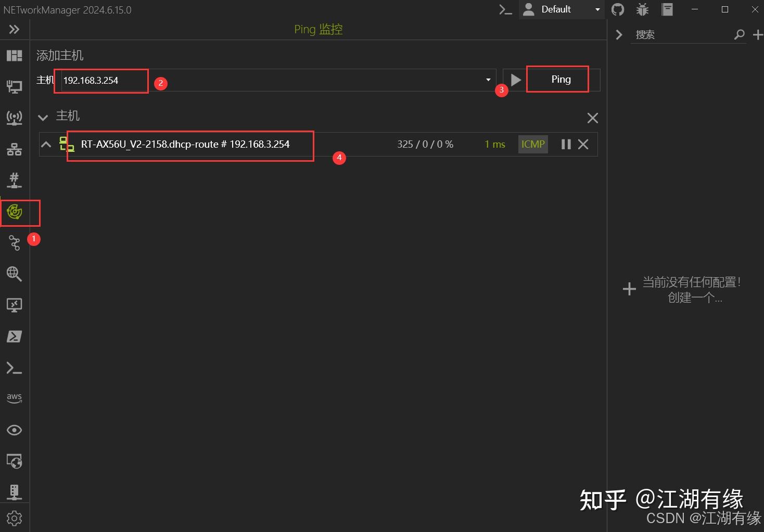Select the Network Interface tool

click(x=14, y=87)
